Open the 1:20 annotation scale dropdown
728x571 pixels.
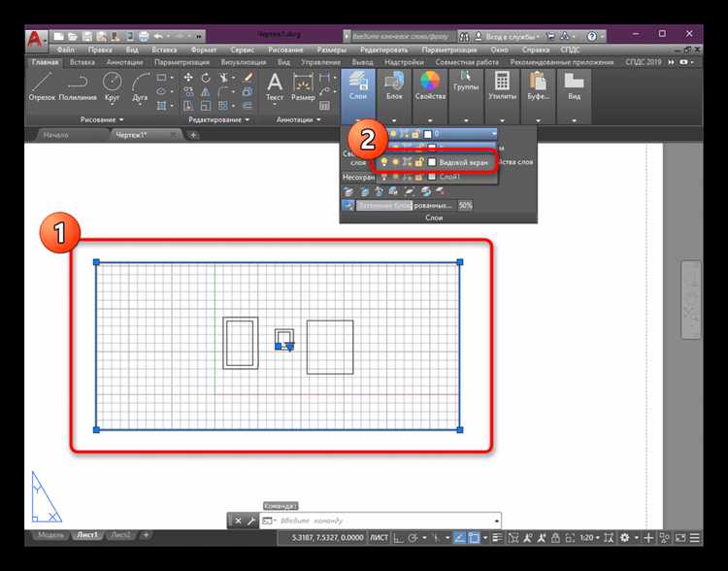pos(589,538)
